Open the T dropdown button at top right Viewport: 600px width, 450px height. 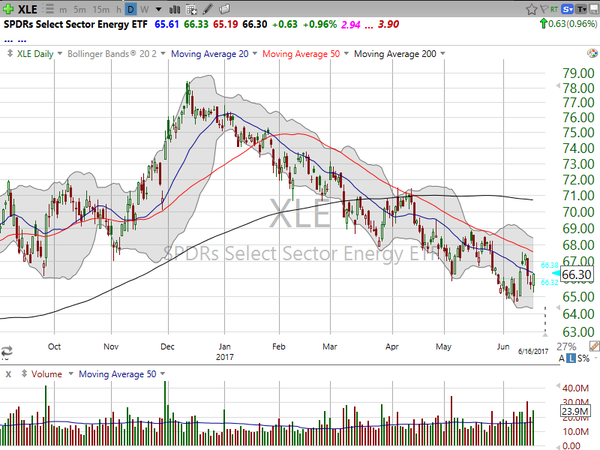point(581,9)
